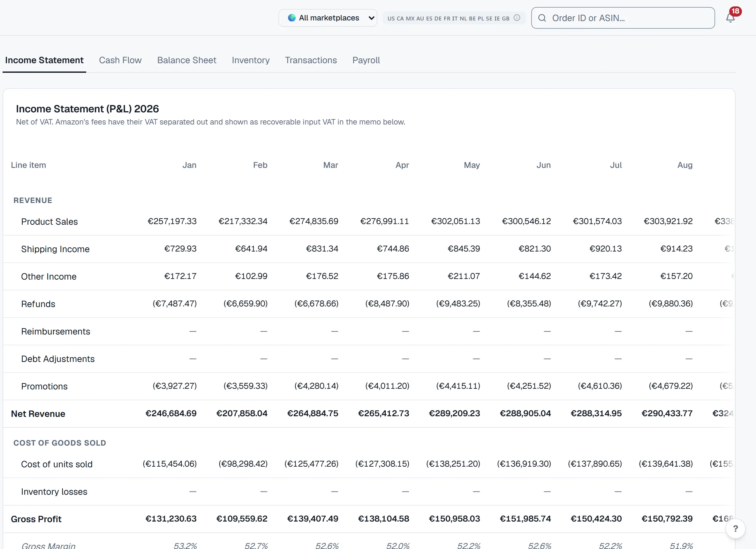Click July Gross Profit value €150,424.30

(x=596, y=519)
